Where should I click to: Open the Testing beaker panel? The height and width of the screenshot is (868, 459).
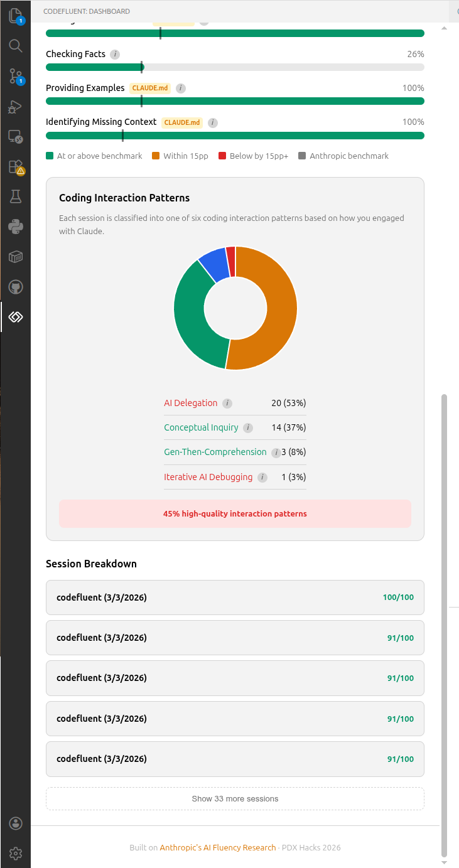(x=15, y=196)
